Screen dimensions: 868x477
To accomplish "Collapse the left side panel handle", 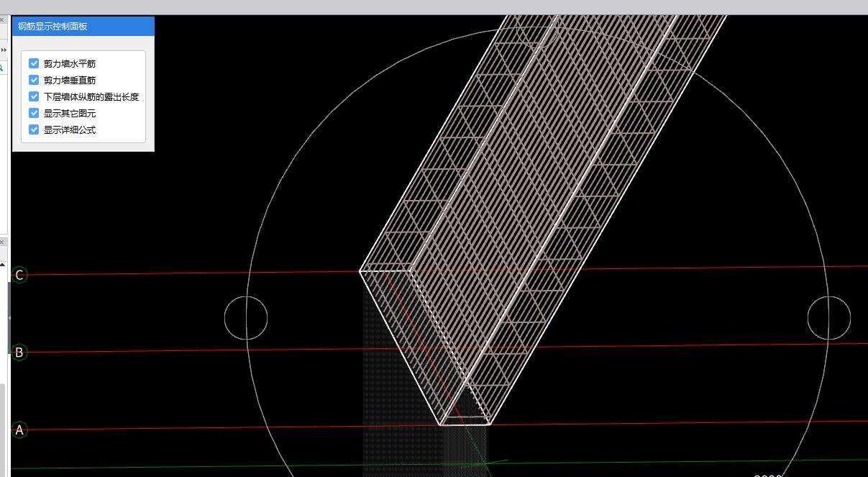I will [x=9, y=317].
